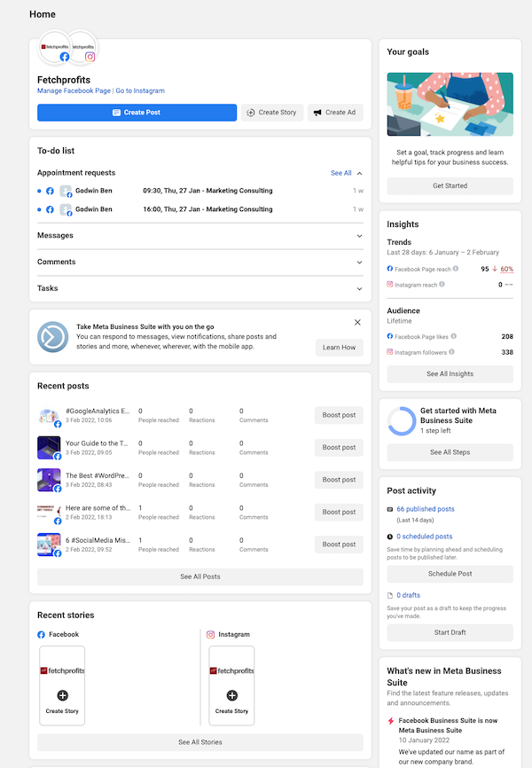
Task: Click Facebook icon in the Recent stories header
Action: tap(41, 635)
